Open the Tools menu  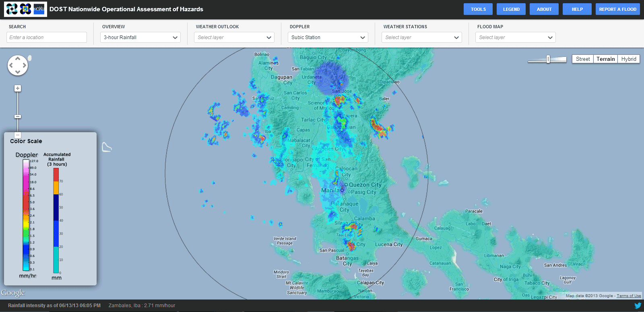click(x=478, y=9)
